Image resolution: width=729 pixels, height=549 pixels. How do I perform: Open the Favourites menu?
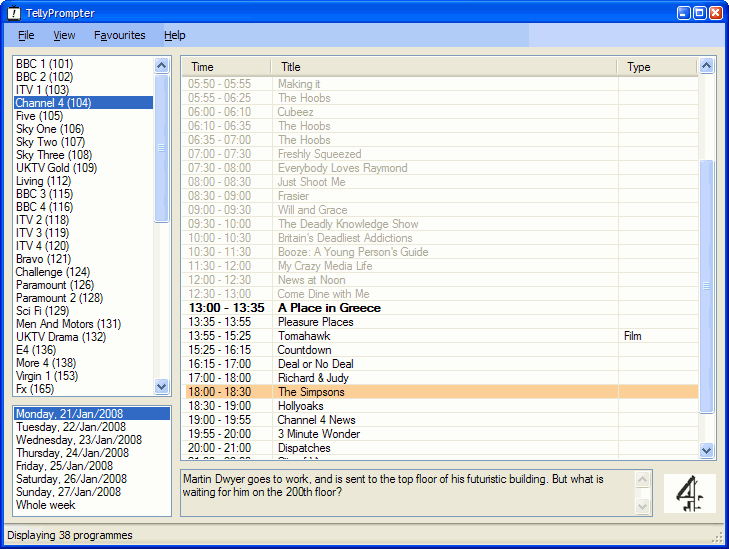click(119, 35)
